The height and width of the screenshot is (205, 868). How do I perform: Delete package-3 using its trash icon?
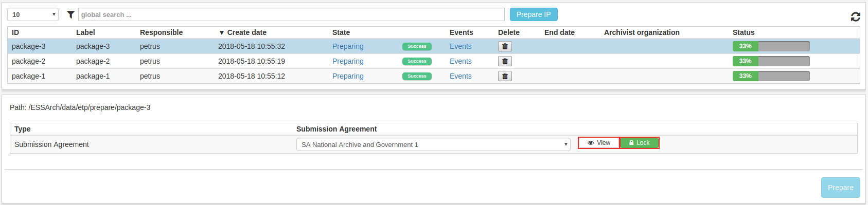(505, 46)
